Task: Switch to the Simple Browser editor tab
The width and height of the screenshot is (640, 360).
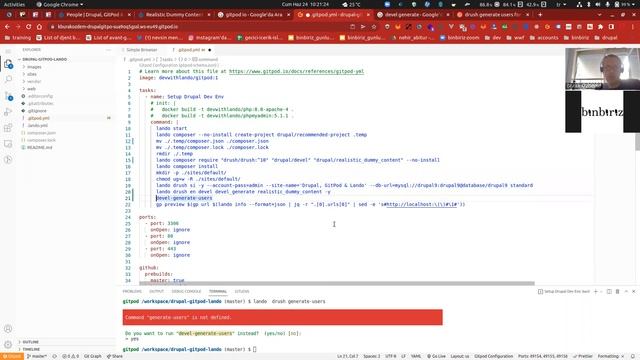Action: pos(142,50)
